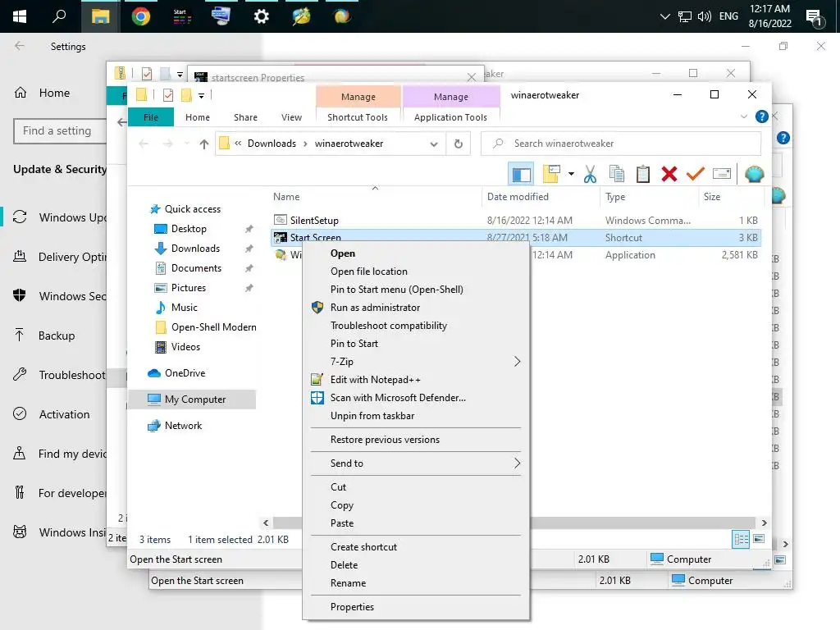Screen dimensions: 840x630
Task: Toggle the navigation pane toolbar icon
Action: 521,174
